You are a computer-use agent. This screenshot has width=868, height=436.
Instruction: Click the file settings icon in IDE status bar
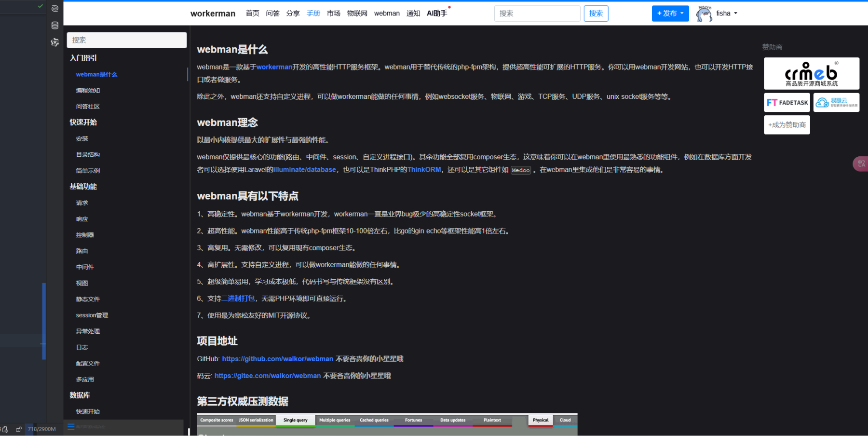click(5, 429)
